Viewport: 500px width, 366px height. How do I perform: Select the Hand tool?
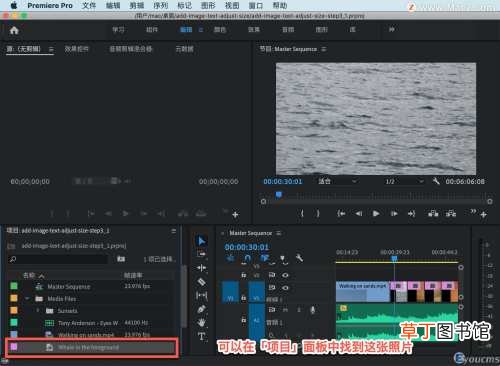pos(202,323)
